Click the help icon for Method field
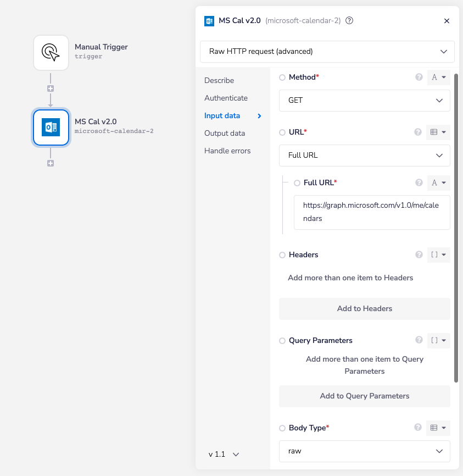This screenshot has width=463, height=476. (x=419, y=78)
